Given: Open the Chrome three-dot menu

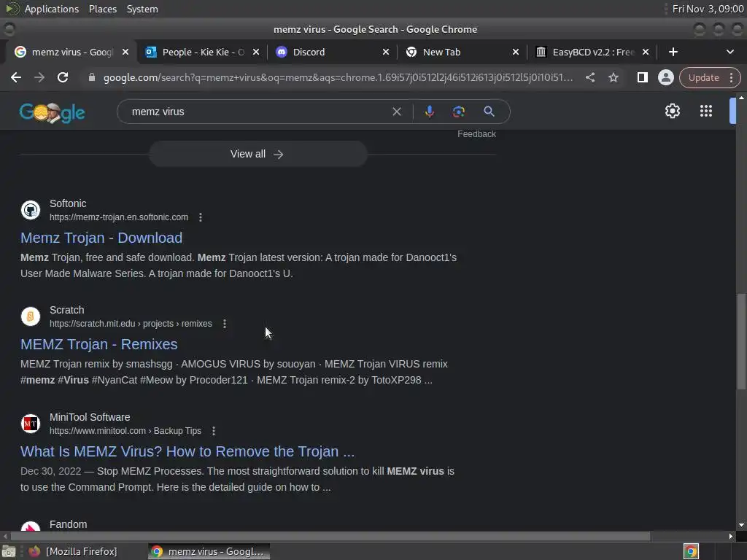Looking at the screenshot, I should pos(731,77).
